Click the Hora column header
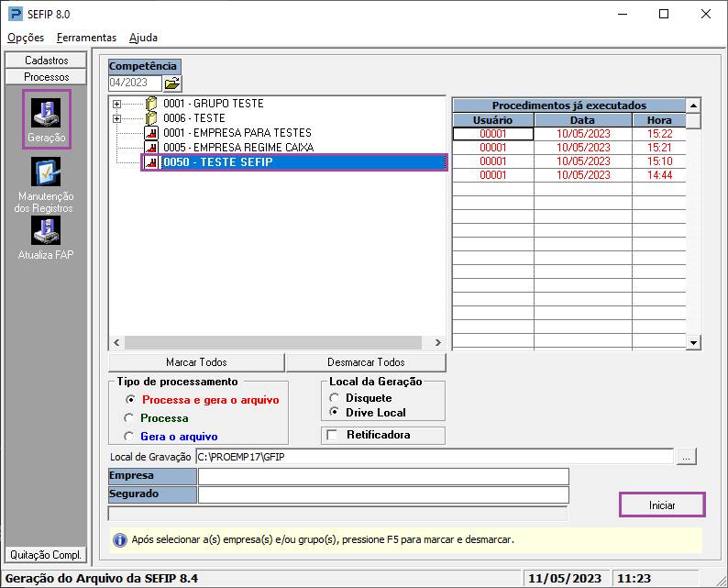This screenshot has height=588, width=728. (x=659, y=120)
